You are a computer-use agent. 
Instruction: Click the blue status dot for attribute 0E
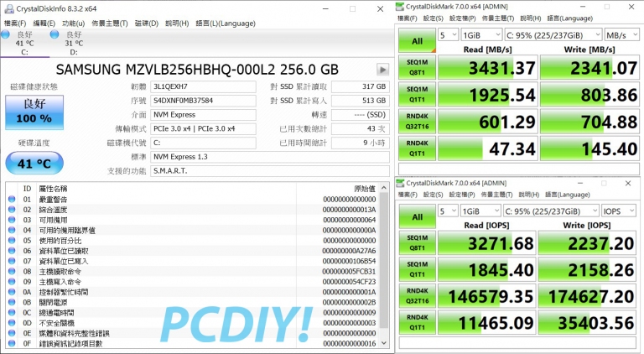tap(12, 333)
